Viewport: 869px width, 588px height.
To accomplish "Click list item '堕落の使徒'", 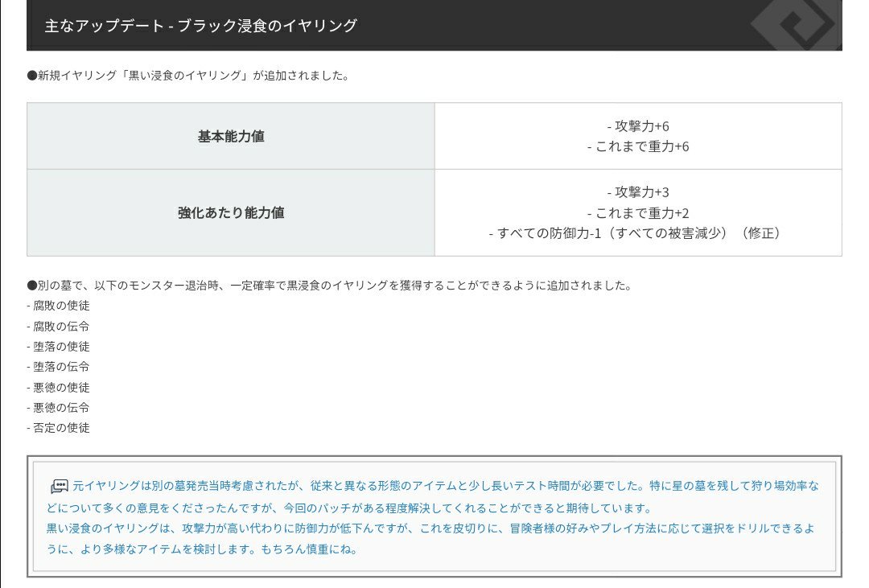I will pos(58,347).
